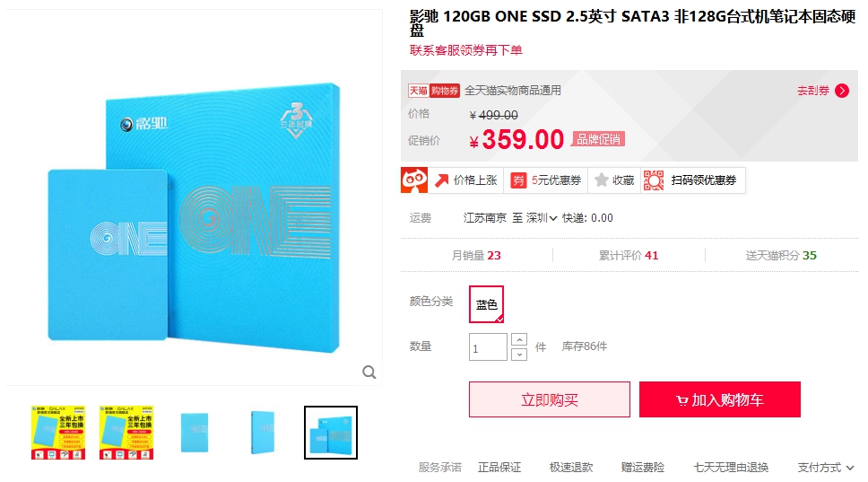This screenshot has width=868, height=482.
Task: Click the 立即购买 buy now button
Action: (x=549, y=399)
